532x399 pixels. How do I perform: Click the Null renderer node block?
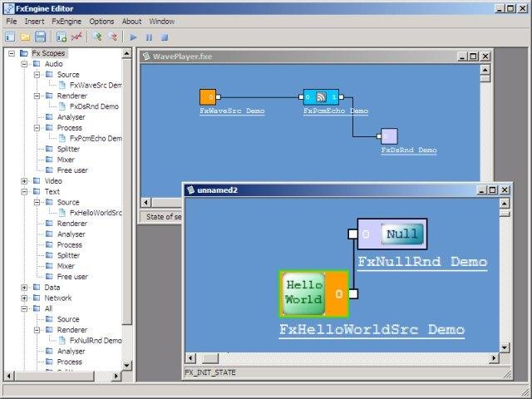tap(392, 234)
